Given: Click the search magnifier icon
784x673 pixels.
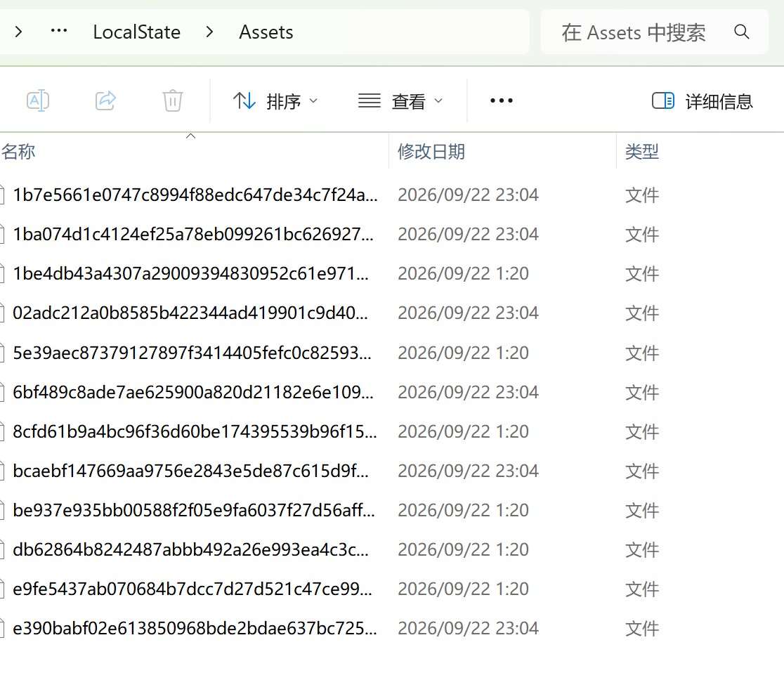Looking at the screenshot, I should point(742,32).
